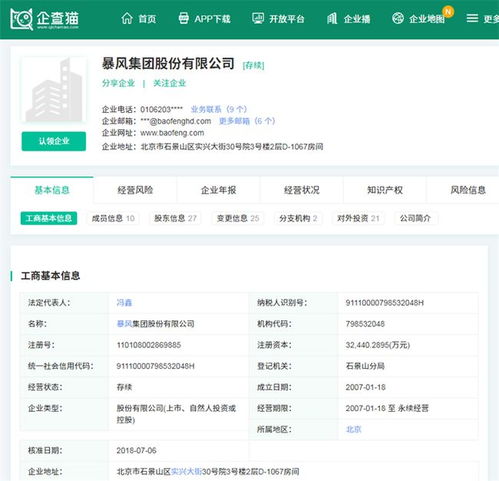Select the 分支机构 2 sub-tab
The image size is (499, 481).
pyautogui.click(x=298, y=218)
